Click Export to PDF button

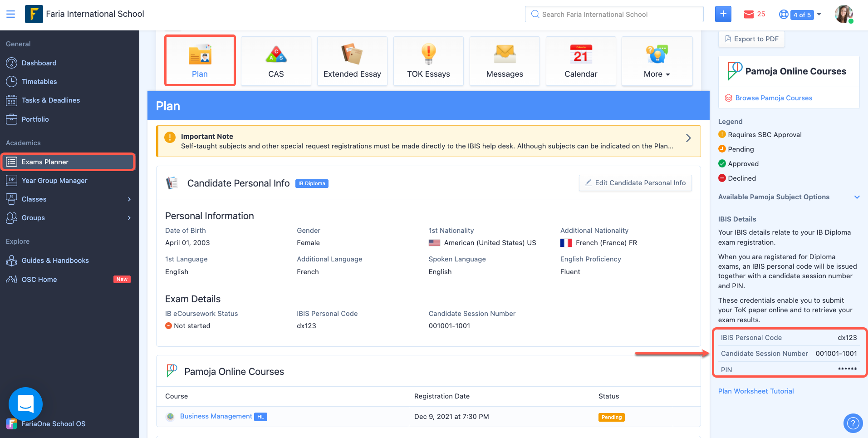point(751,39)
